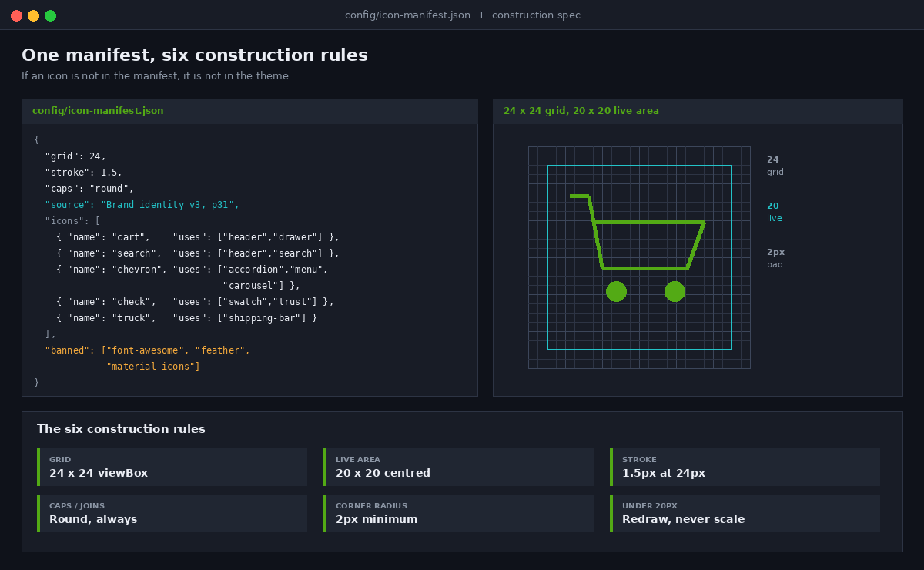Click the "carousel" continuation line
Image resolution: width=924 pixels, height=570 pixels.
261,286
